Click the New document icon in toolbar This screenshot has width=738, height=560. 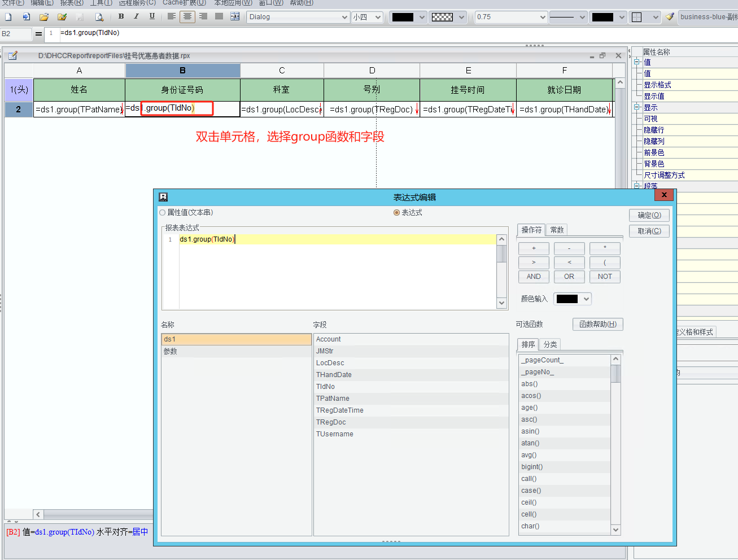pos(8,17)
